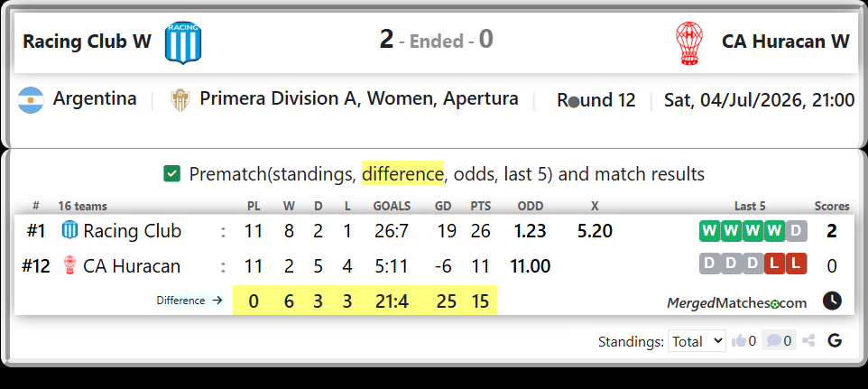Click the Google G icon
This screenshot has height=389, width=868.
pos(835,341)
